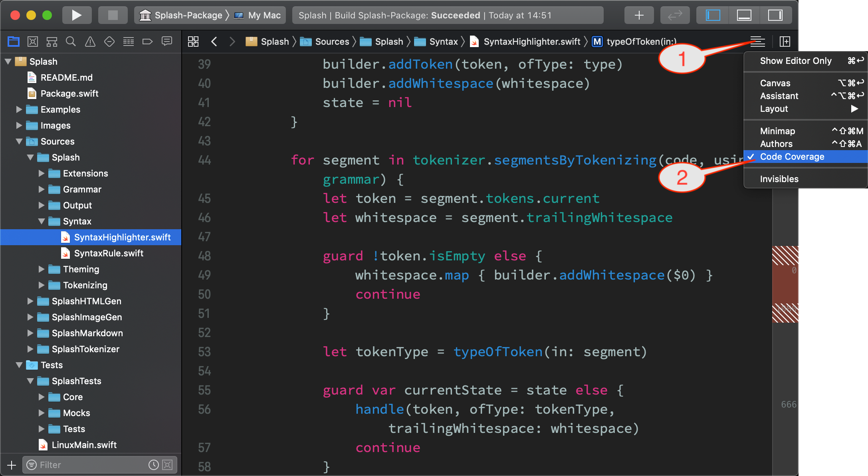Run the Splash-Package scheme

(x=77, y=15)
